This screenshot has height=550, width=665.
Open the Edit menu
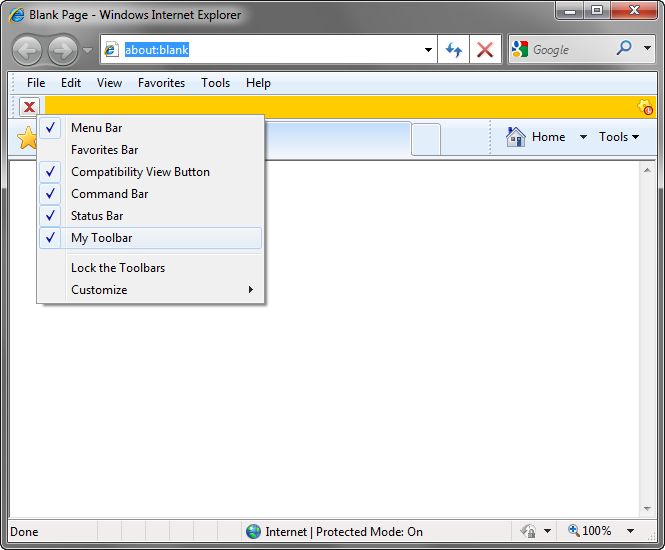click(x=71, y=83)
